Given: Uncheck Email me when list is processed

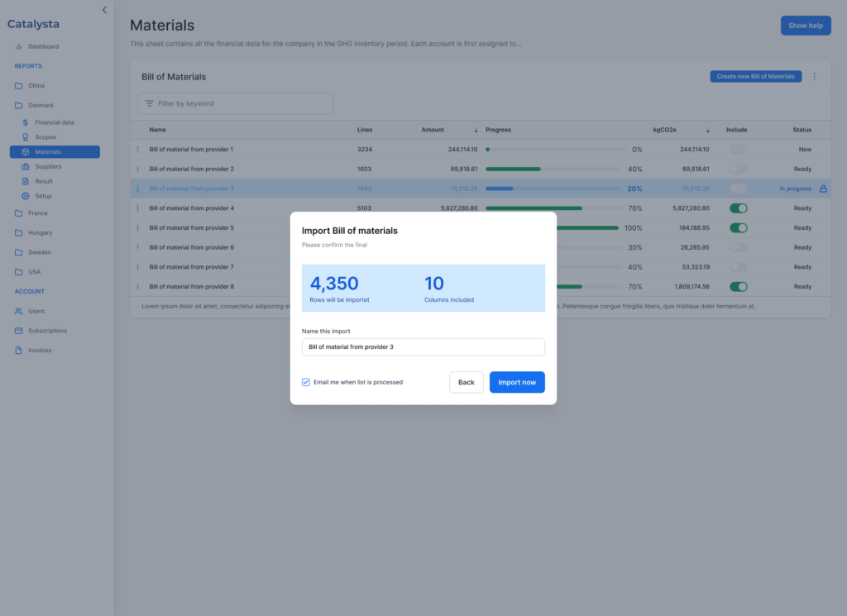Looking at the screenshot, I should pyautogui.click(x=306, y=382).
